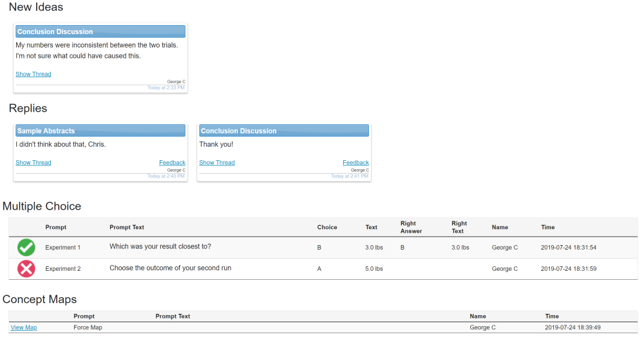Click 'Which was your result closest to?' text

tap(160, 246)
